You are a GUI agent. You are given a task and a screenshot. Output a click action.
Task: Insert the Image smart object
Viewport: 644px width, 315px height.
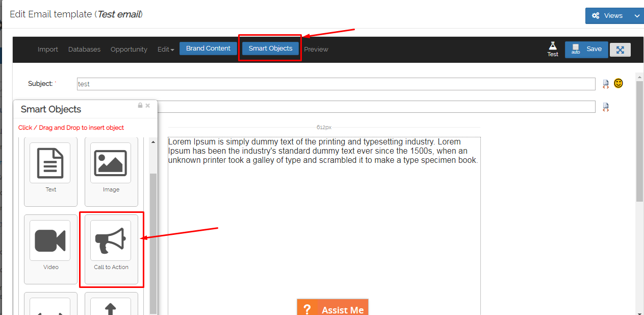click(x=111, y=171)
